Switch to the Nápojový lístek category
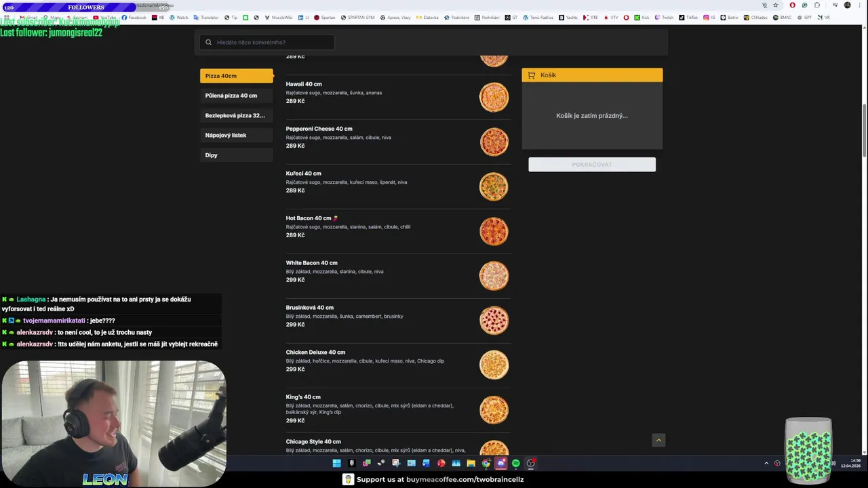The image size is (868, 488). click(236, 135)
